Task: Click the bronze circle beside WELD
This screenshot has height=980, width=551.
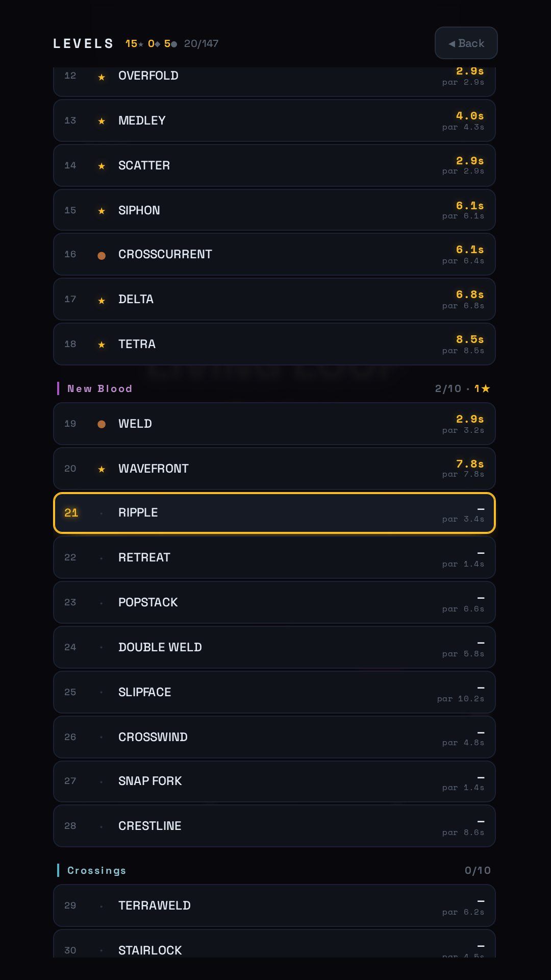Action: [x=102, y=424]
